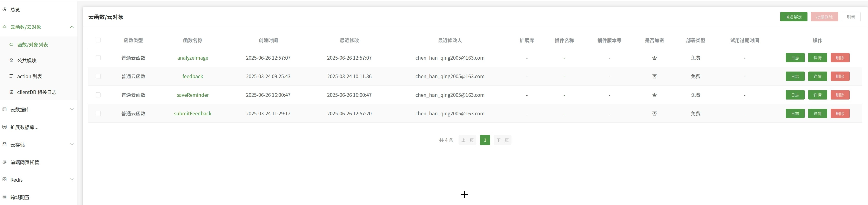
Task: Click 删除 for submitFeedback
Action: [840, 113]
